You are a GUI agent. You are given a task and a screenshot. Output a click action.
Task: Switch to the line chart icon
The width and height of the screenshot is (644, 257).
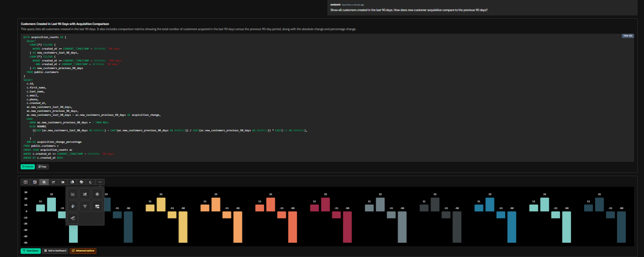(x=54, y=182)
